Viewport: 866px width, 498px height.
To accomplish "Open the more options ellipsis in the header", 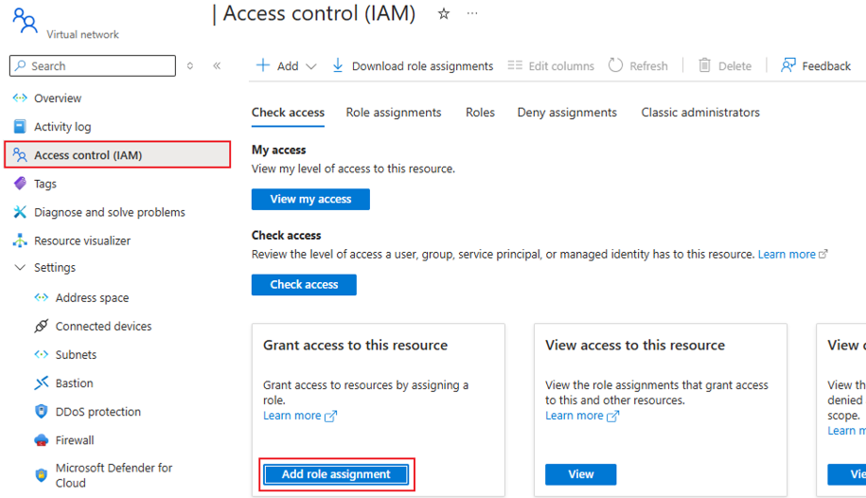I will [x=472, y=13].
